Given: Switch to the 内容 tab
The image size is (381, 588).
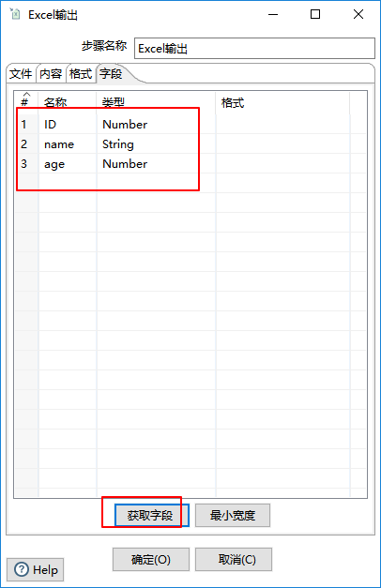Looking at the screenshot, I should click(x=51, y=73).
